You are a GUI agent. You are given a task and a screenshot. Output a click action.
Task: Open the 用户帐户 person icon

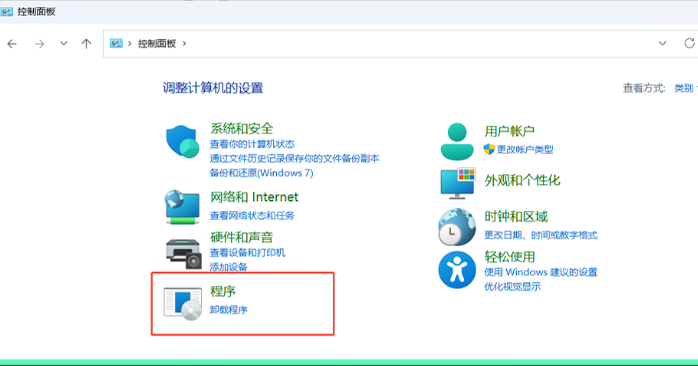(457, 142)
